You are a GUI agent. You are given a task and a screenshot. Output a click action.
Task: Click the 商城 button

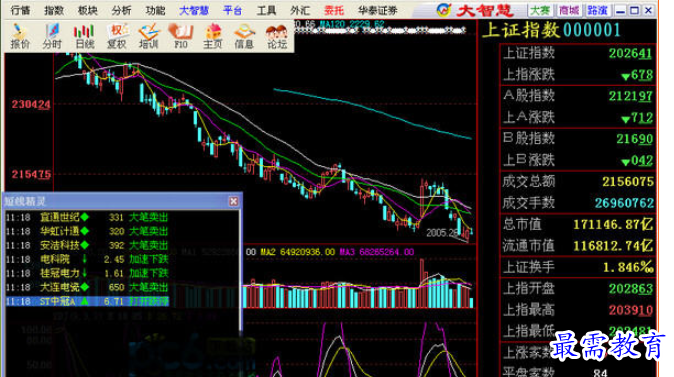pos(569,10)
